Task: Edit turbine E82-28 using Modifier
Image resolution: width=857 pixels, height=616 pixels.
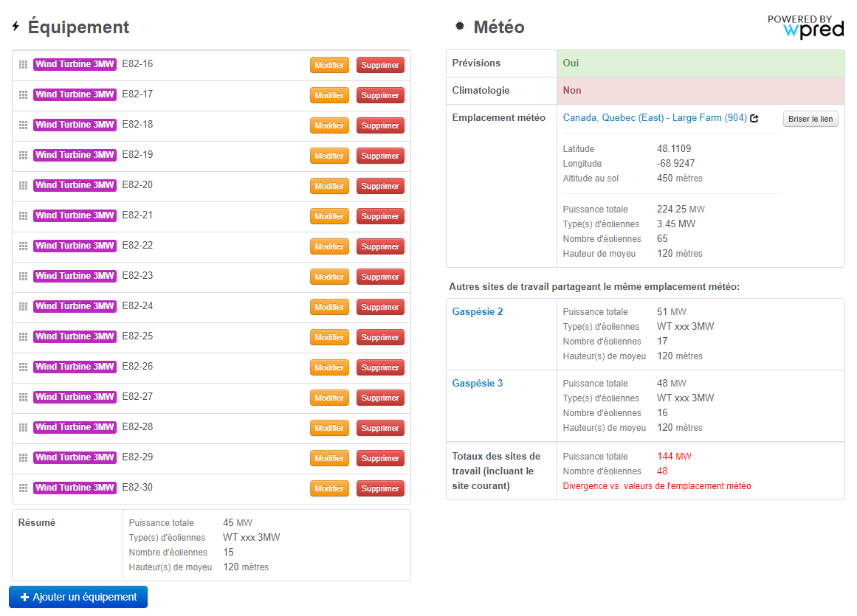Action: click(329, 428)
